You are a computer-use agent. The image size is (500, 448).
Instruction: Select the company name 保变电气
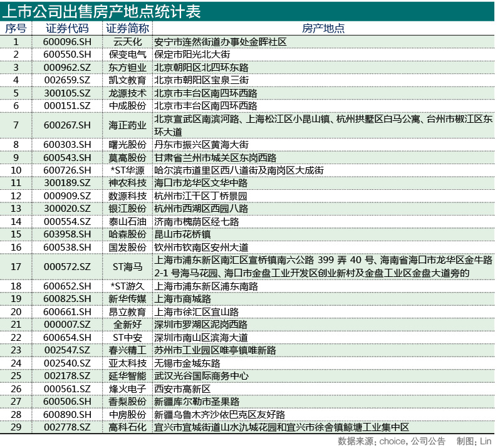coord(128,55)
